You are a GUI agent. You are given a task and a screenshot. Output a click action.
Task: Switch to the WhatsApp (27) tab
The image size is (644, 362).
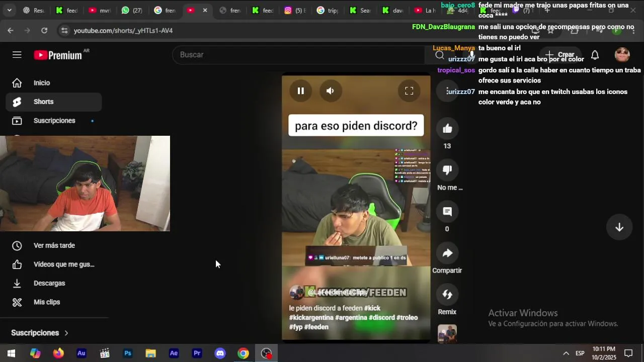click(132, 10)
